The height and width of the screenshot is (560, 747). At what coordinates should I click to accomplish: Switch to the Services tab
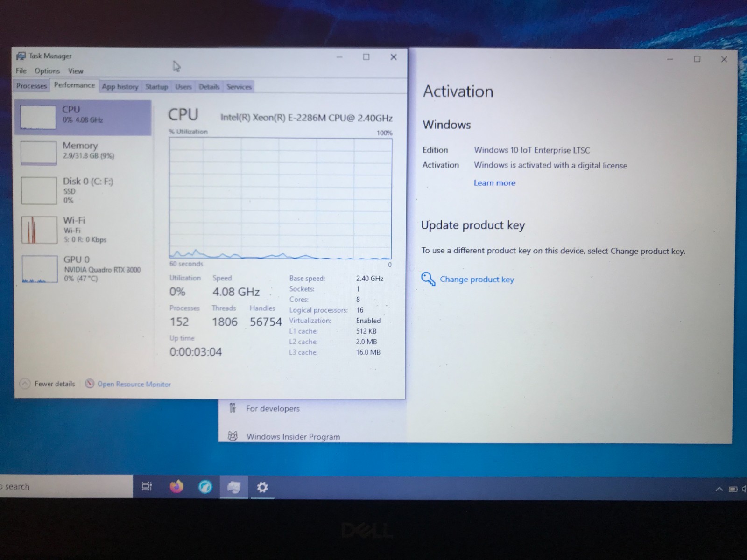[x=239, y=86]
